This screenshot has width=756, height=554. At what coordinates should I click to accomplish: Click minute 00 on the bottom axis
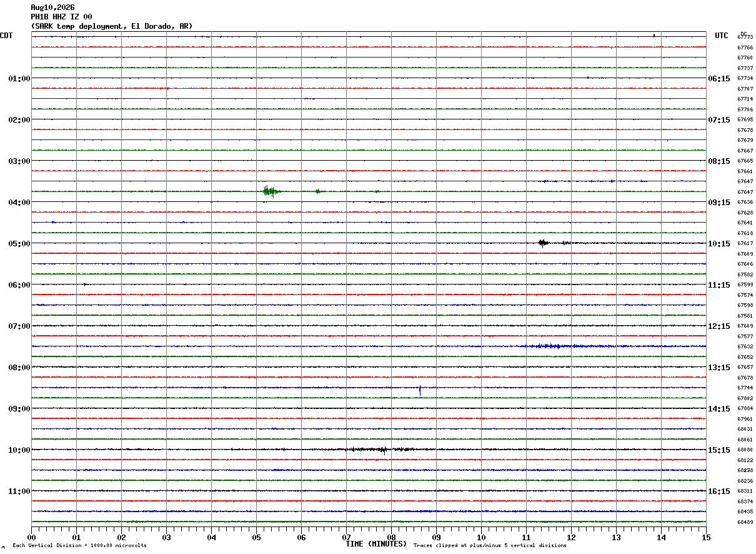point(31,537)
